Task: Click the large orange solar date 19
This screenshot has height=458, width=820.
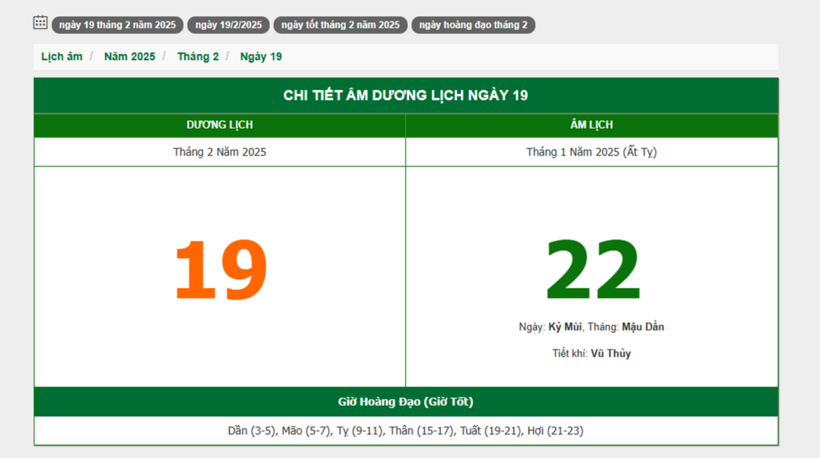Action: (220, 270)
